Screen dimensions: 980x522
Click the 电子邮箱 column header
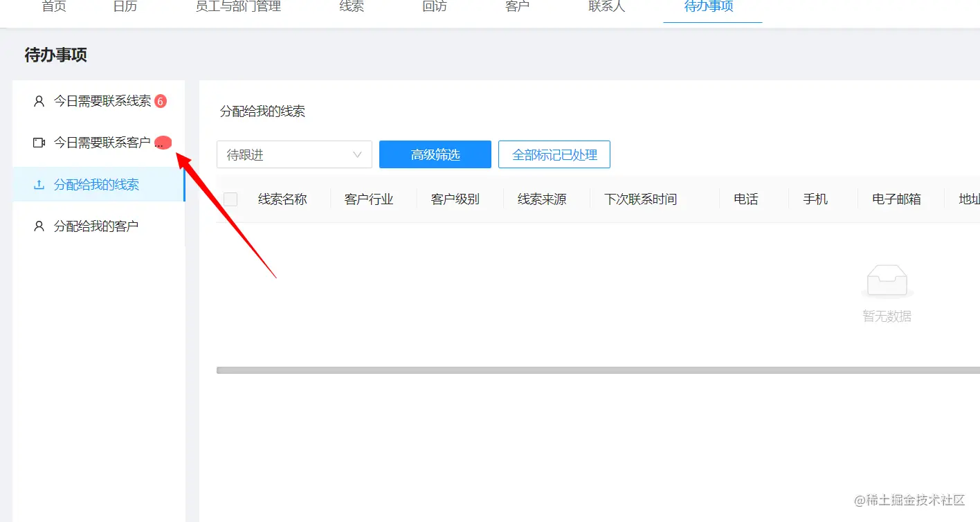[897, 199]
